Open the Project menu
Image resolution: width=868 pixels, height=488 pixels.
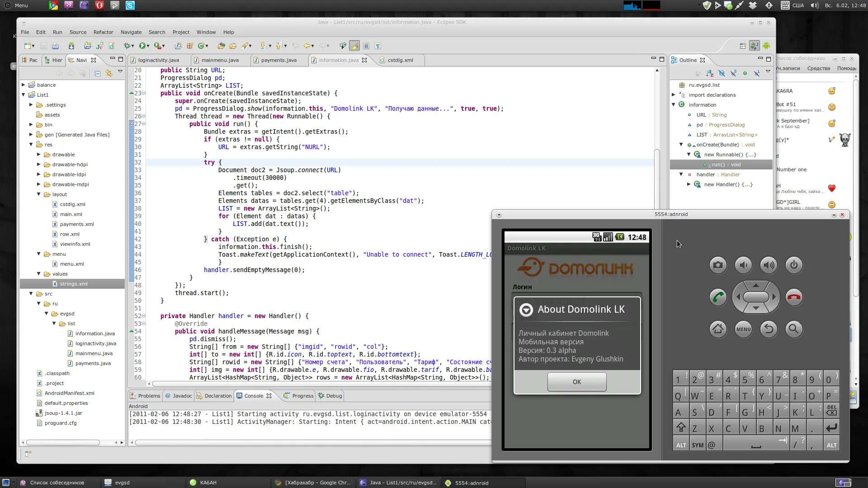pos(181,32)
